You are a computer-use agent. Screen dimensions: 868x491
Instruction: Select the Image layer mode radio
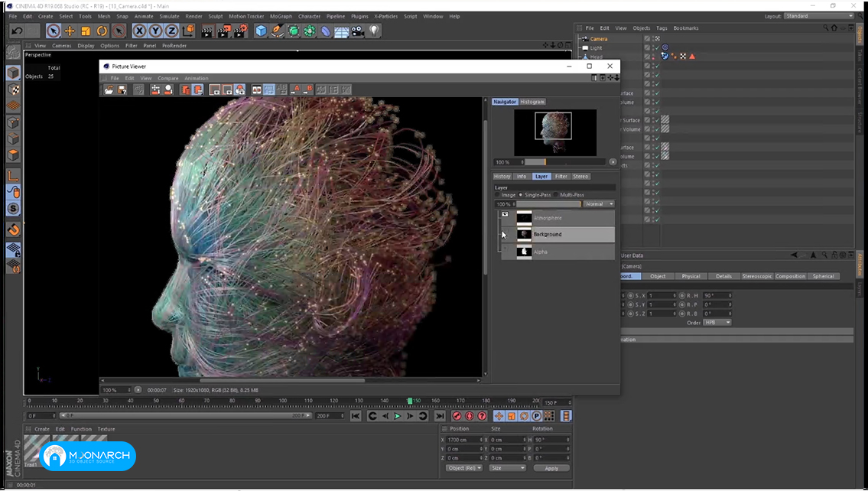(x=497, y=195)
